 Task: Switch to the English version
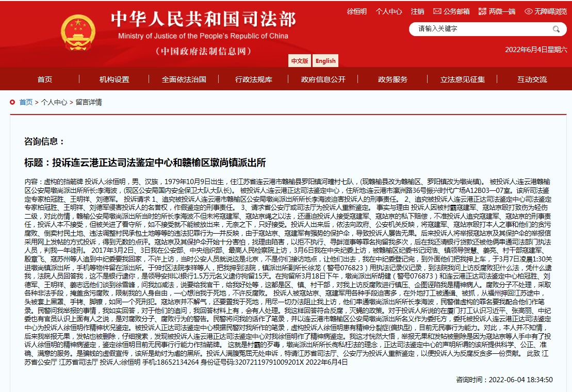pos(325,61)
